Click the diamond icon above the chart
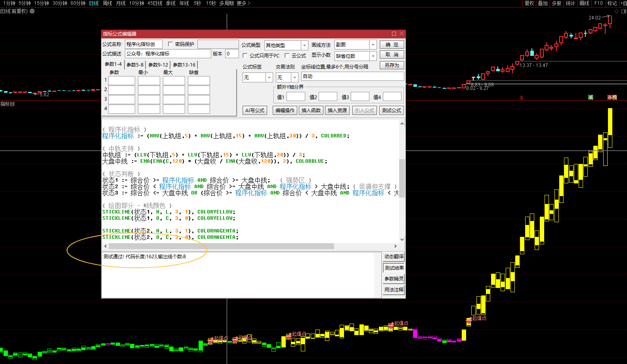Viewport: 627px width, 364px height. click(616, 11)
